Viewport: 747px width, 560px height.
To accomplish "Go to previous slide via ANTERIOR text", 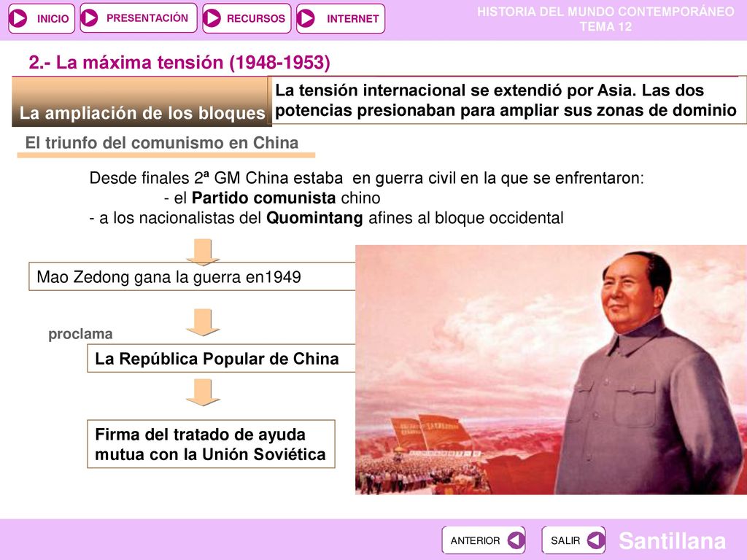I will [x=475, y=541].
